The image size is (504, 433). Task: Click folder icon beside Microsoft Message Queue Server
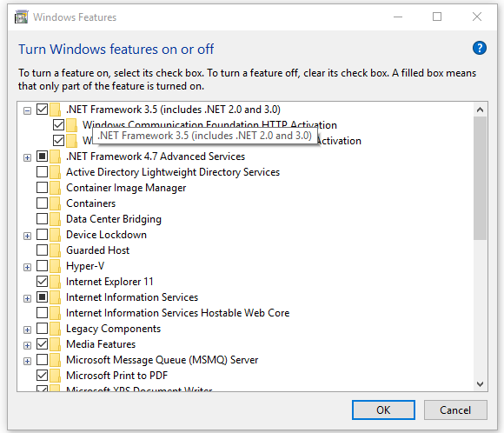[56, 360]
